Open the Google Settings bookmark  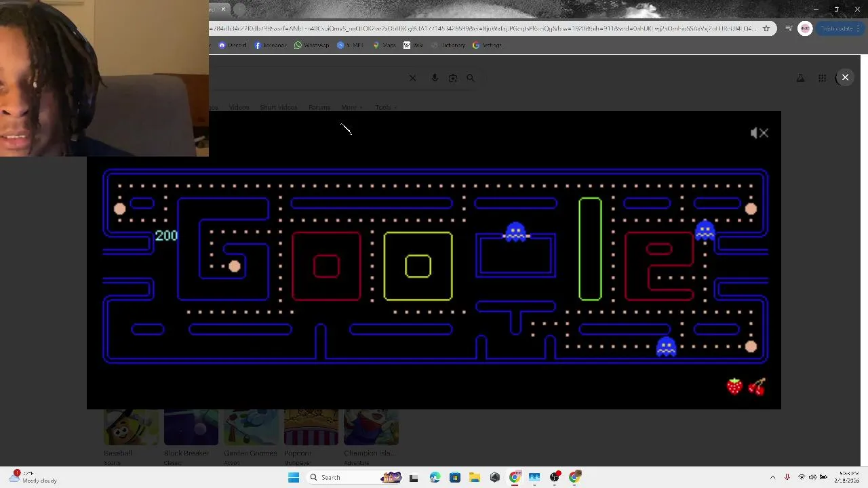pyautogui.click(x=487, y=45)
